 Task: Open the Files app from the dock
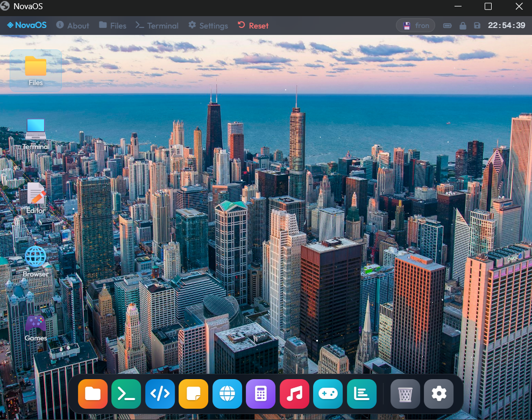(93, 394)
